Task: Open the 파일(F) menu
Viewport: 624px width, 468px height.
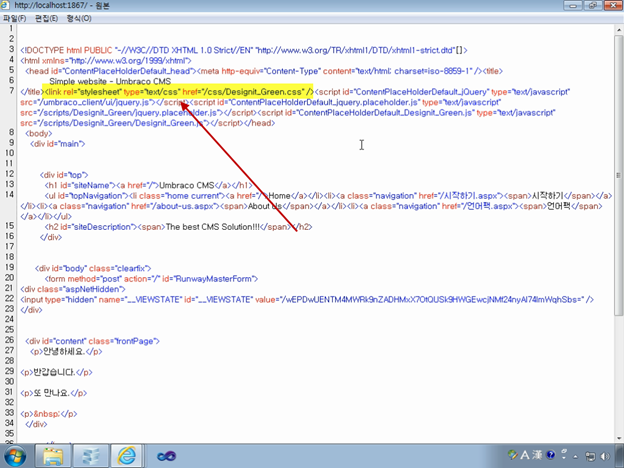Action: (x=14, y=18)
